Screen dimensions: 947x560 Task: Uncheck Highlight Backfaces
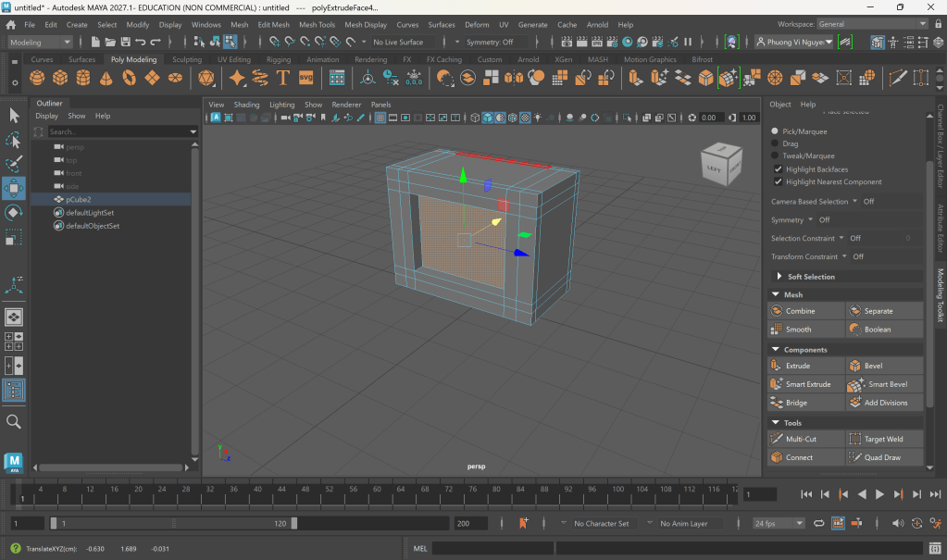(778, 169)
